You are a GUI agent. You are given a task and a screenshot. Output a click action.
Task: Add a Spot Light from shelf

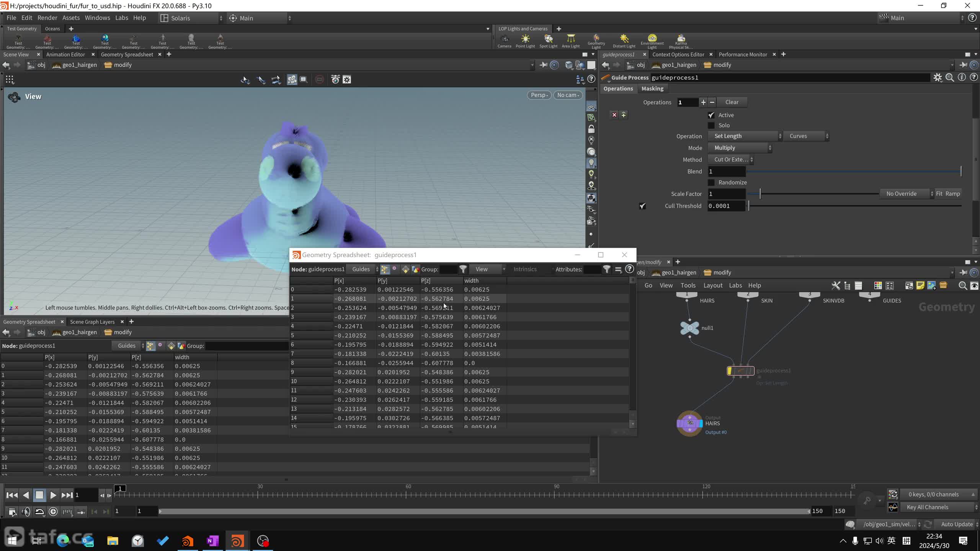click(x=548, y=41)
